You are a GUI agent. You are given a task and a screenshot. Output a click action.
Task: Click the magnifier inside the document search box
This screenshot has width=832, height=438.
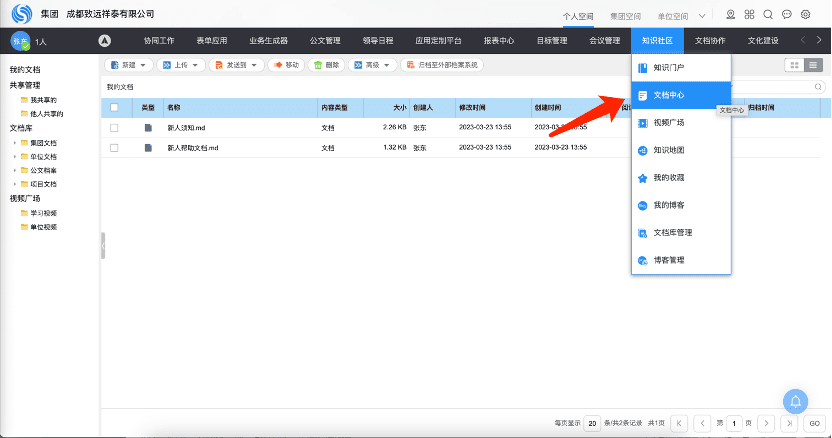point(818,87)
